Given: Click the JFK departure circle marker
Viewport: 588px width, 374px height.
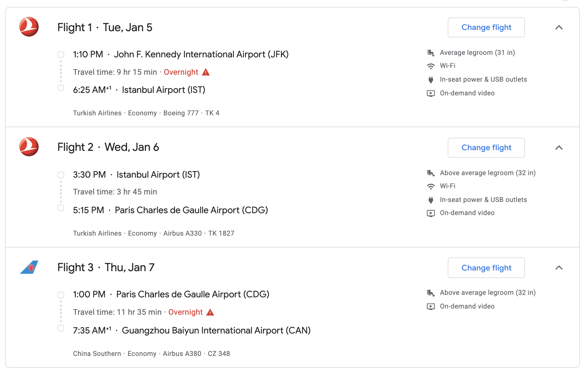Looking at the screenshot, I should (x=61, y=55).
